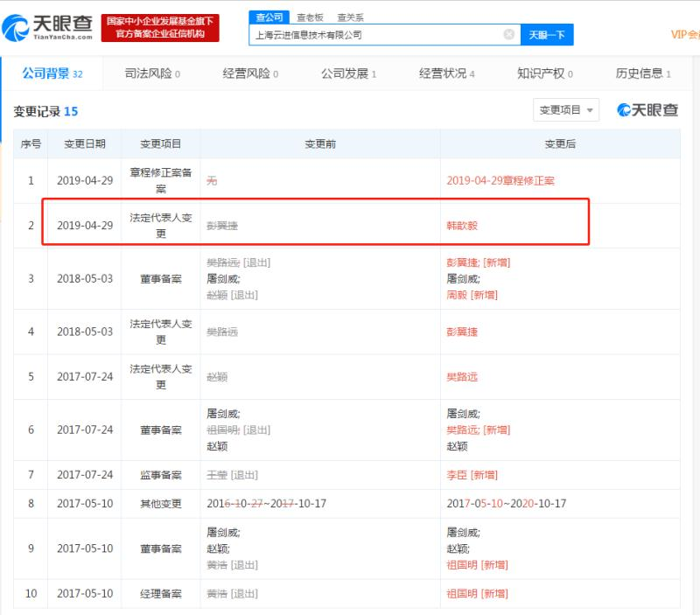Click 李臣 in the 监事备案 row
This screenshot has width=700, height=615.
458,475
